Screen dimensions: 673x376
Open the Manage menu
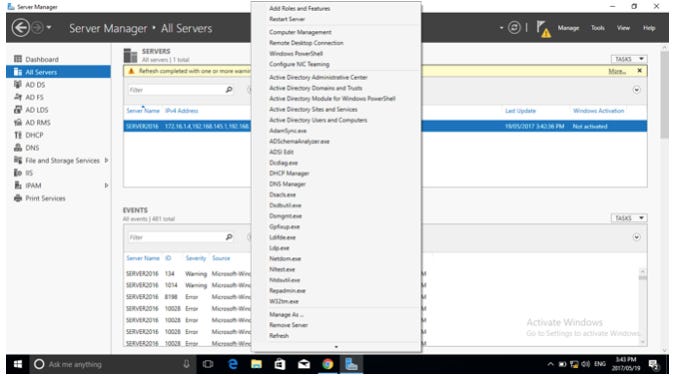[568, 28]
